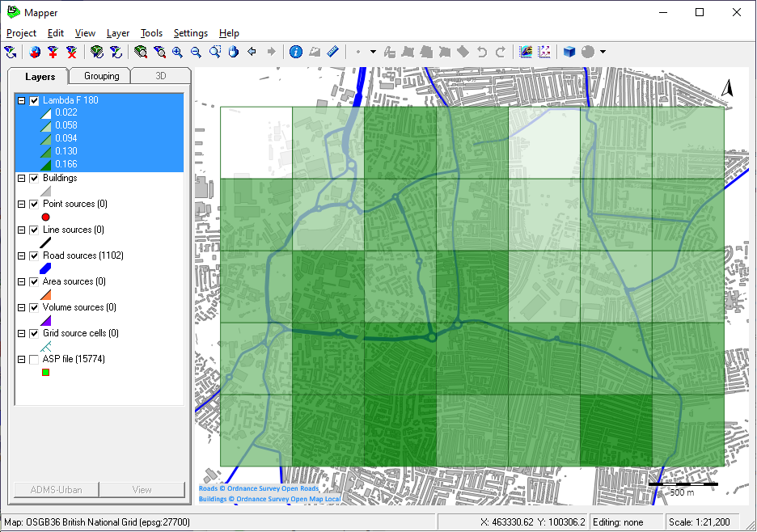Click the Zoom In magnifier tool

(x=177, y=52)
